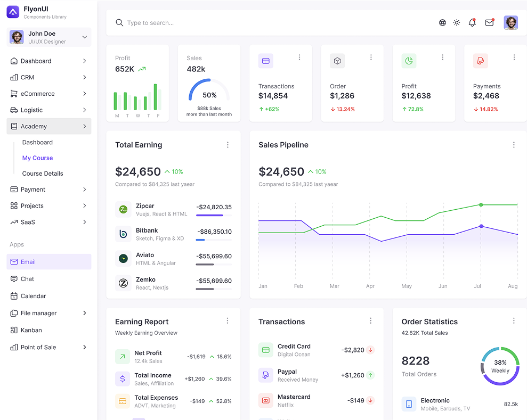Expand the Dashboard sidebar menu
Viewport: 527px width, 420px height.
[x=48, y=61]
